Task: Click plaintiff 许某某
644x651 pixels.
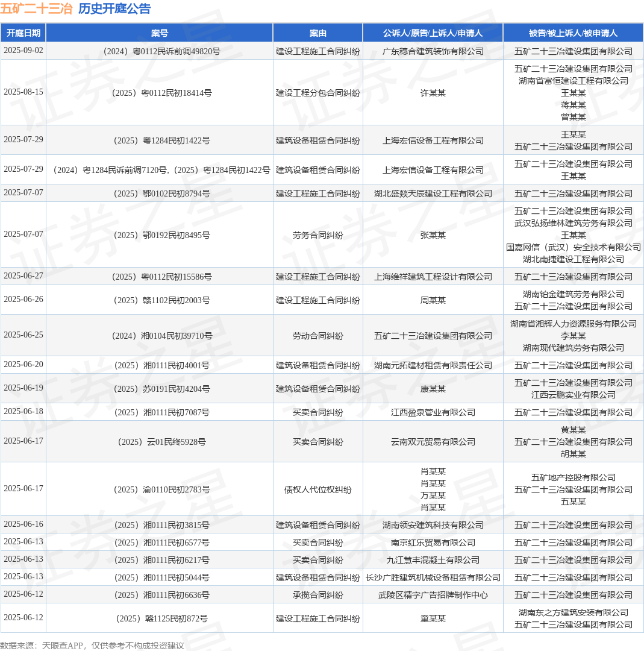Action: (x=433, y=93)
